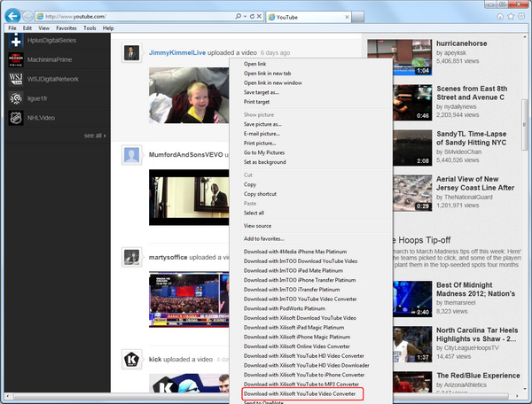
Task: Close the YouTube tab
Action: click(x=347, y=17)
